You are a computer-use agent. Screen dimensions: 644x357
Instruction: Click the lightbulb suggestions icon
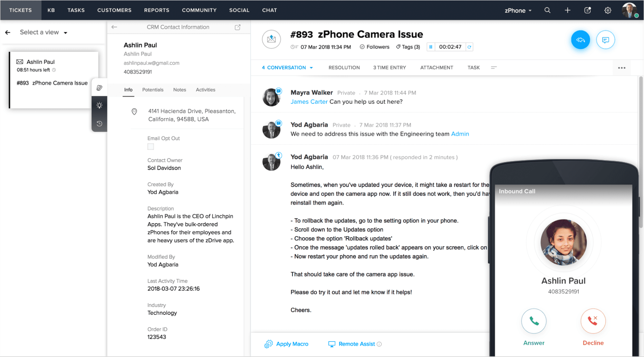tap(99, 106)
